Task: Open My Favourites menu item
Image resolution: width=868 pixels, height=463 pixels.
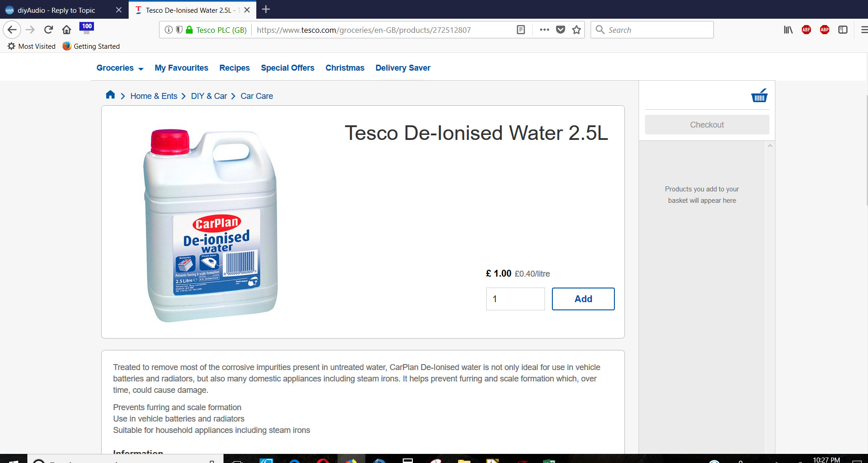Action: [x=182, y=68]
